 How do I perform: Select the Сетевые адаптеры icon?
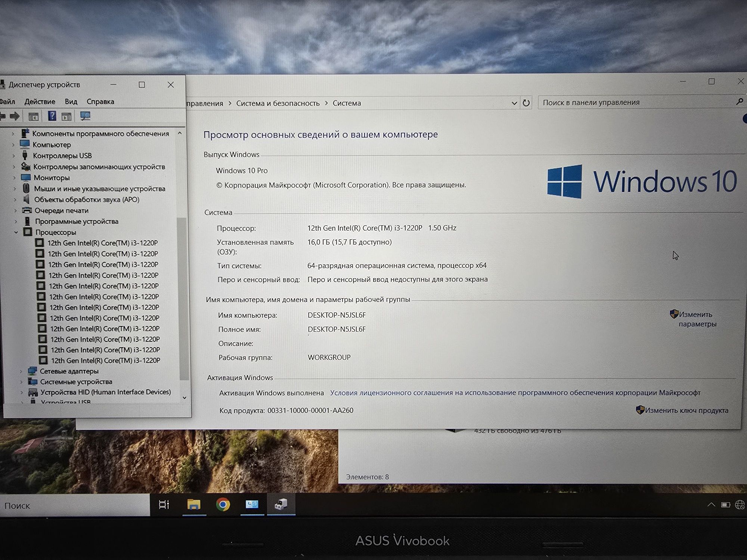tap(32, 371)
